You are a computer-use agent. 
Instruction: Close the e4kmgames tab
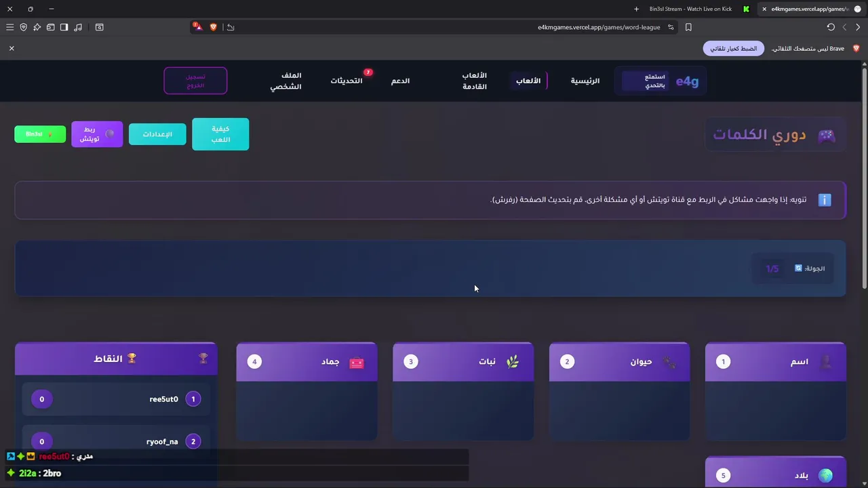(x=764, y=9)
